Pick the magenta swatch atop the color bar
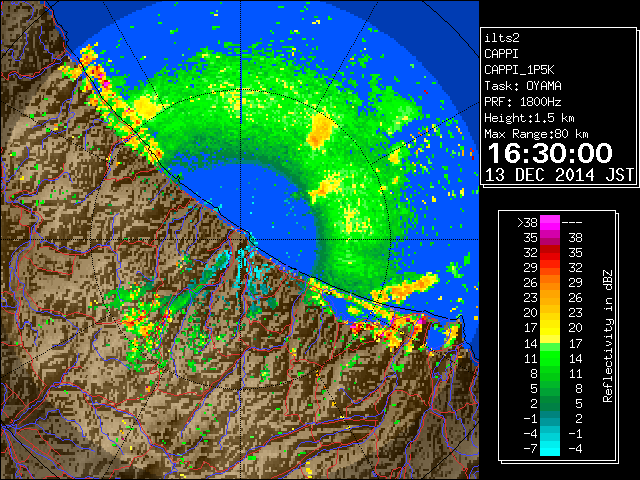 point(550,223)
